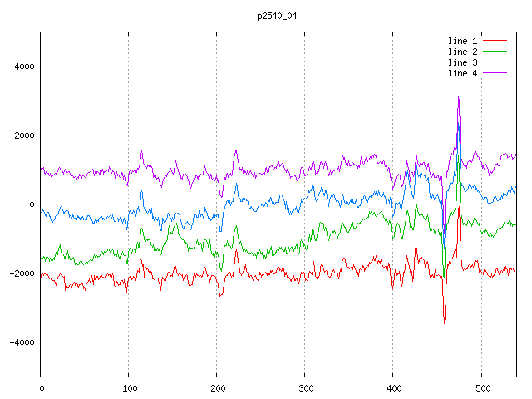Screen dimensions: 532x399
Task: Click the red line 1 legend sample
Action: point(495,41)
